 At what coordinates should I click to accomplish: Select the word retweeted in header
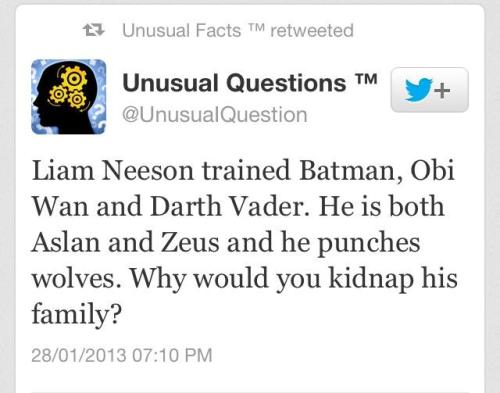pos(312,31)
